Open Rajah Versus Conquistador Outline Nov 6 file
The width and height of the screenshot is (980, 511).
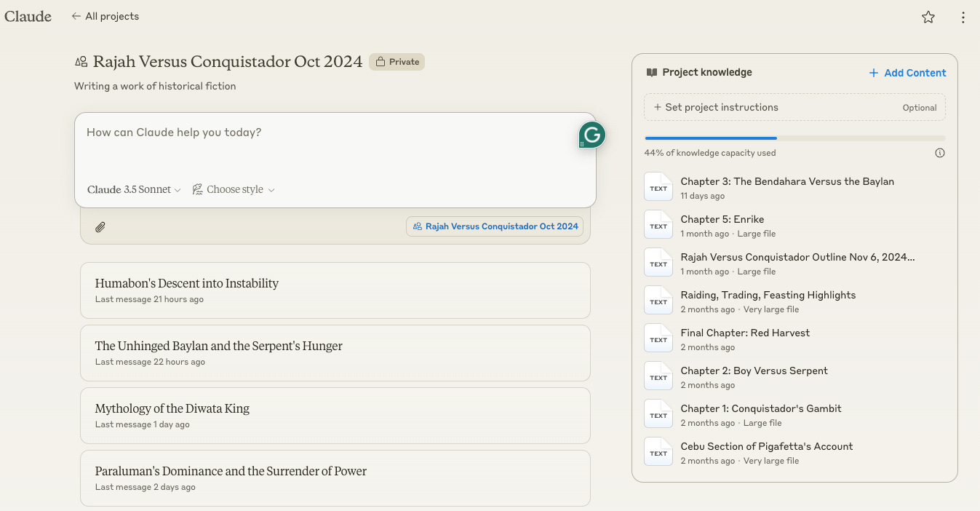797,257
